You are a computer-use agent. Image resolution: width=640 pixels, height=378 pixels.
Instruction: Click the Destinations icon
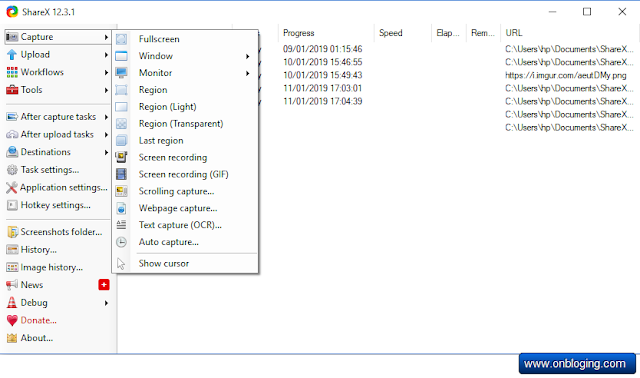[12, 152]
